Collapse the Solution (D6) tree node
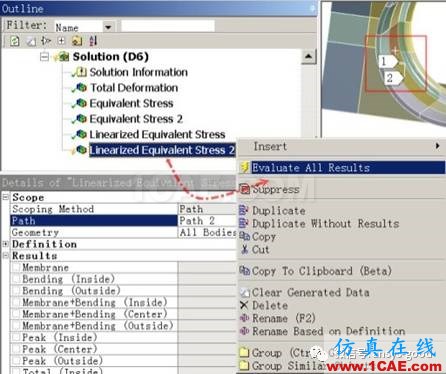446x374 pixels. coord(44,57)
